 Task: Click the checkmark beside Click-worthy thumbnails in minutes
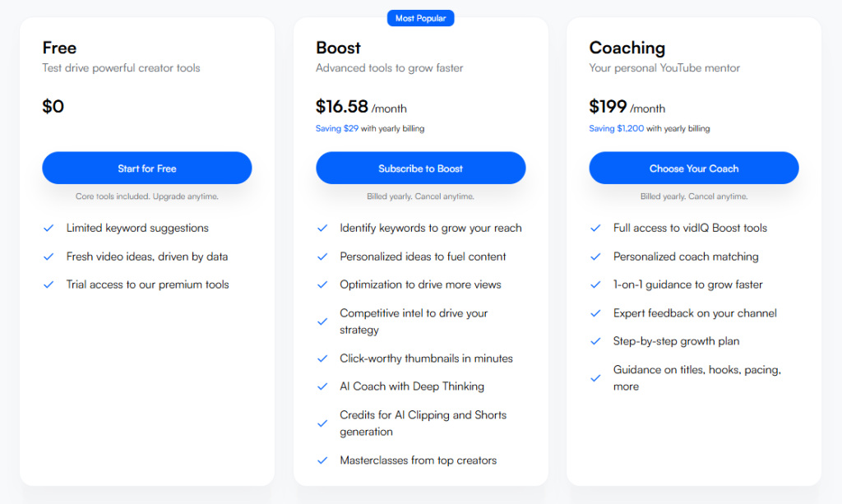322,358
